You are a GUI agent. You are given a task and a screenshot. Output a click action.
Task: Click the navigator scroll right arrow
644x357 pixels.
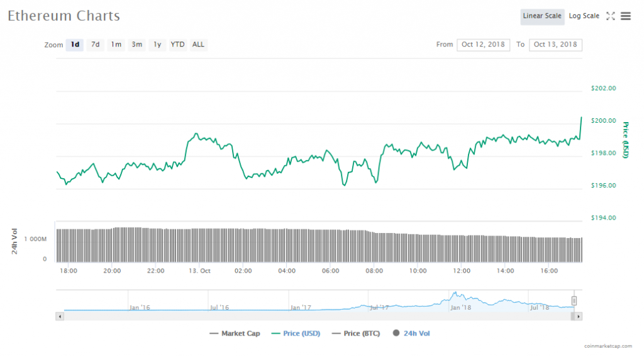(579, 316)
